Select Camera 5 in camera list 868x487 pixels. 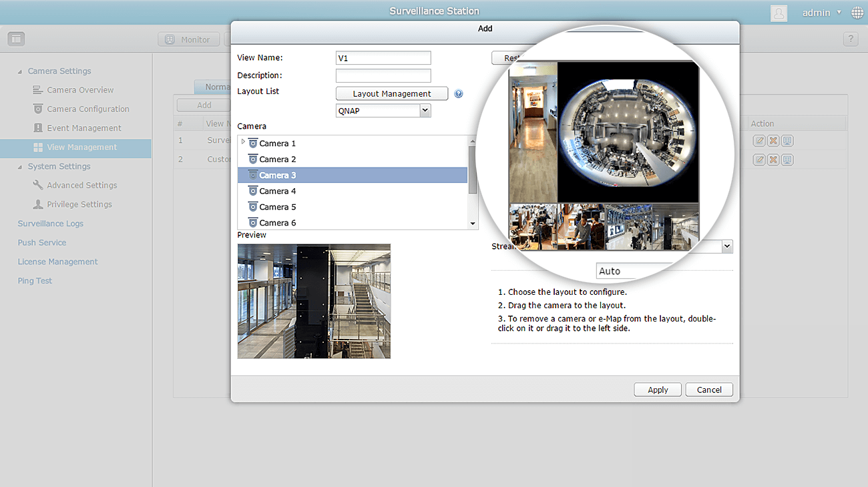coord(278,207)
